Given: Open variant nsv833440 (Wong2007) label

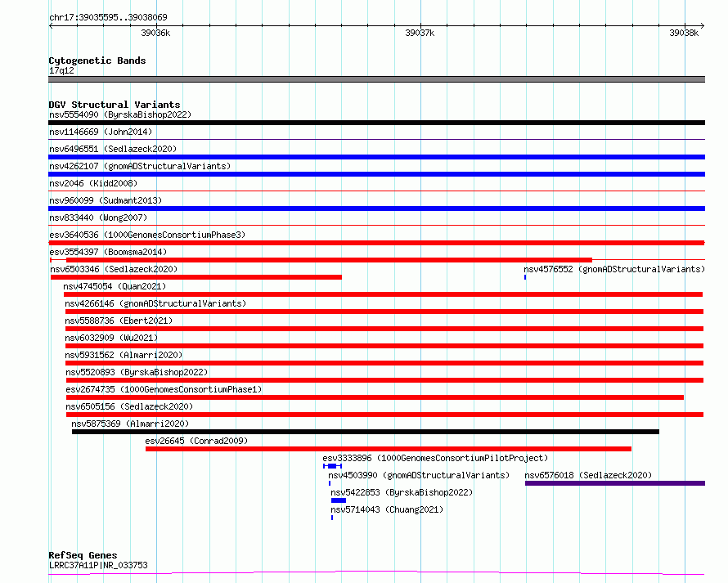Looking at the screenshot, I should 98,218.
